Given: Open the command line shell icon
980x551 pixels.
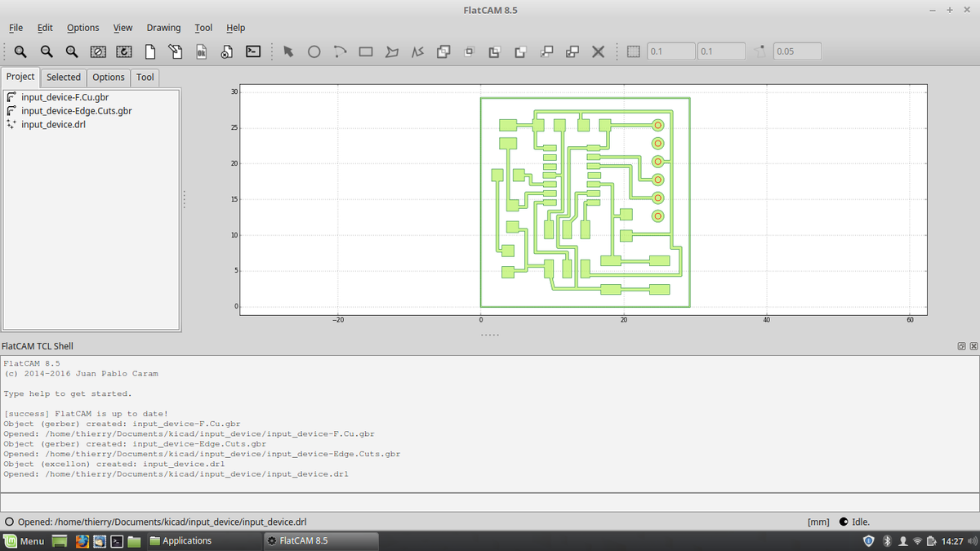Looking at the screenshot, I should (253, 51).
